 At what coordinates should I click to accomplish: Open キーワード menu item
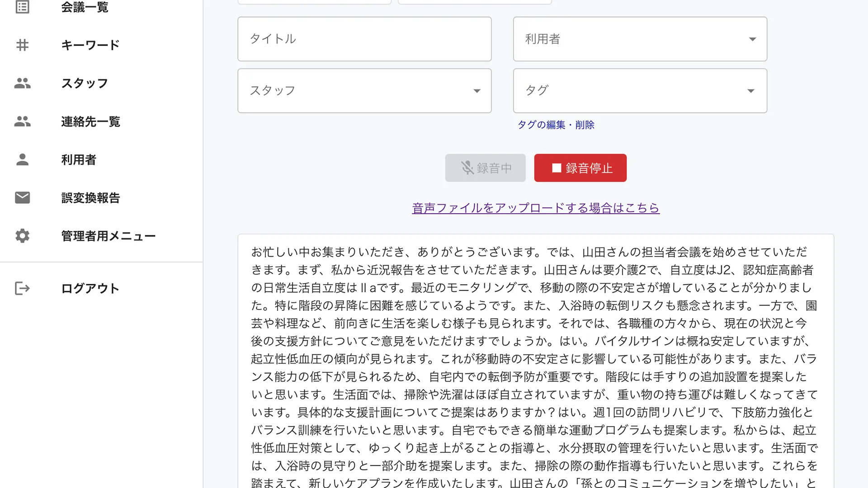click(90, 45)
